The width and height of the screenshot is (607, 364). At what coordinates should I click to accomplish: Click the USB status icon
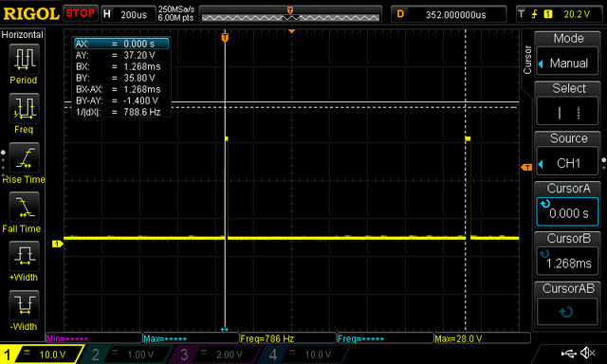pyautogui.click(x=568, y=353)
